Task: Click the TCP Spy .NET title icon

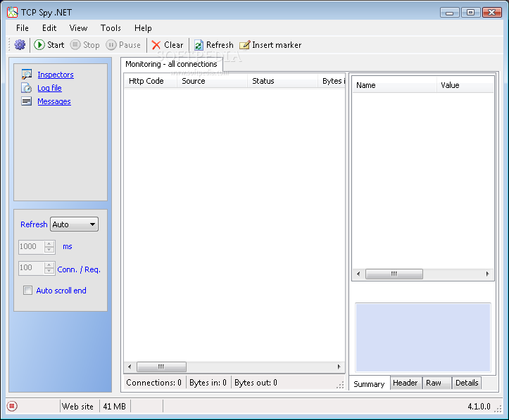Action: (x=13, y=13)
